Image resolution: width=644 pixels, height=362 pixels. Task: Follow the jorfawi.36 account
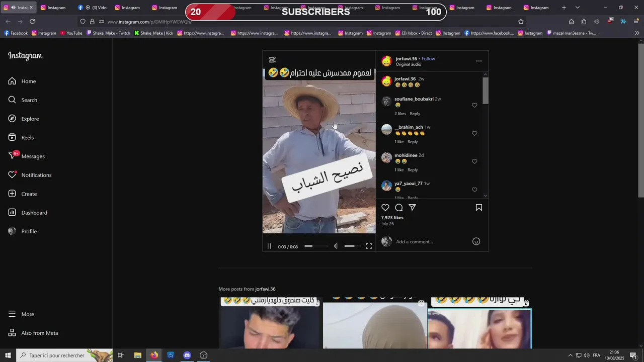(x=428, y=59)
